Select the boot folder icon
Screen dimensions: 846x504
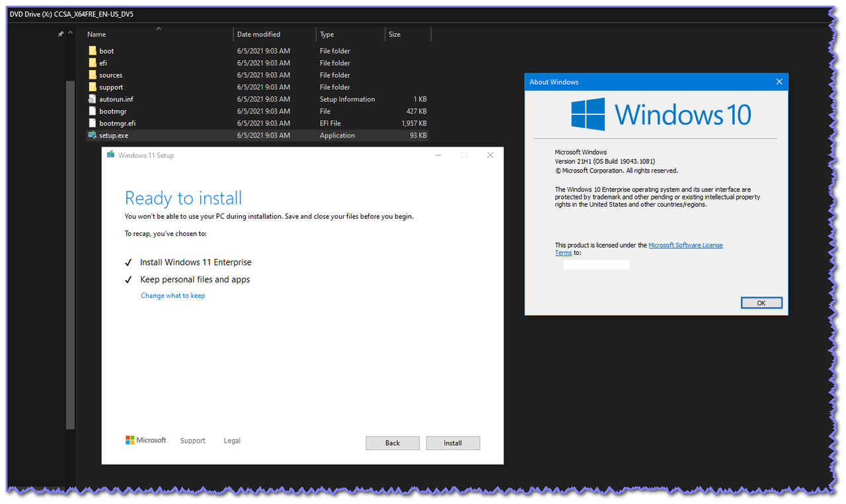(x=93, y=51)
